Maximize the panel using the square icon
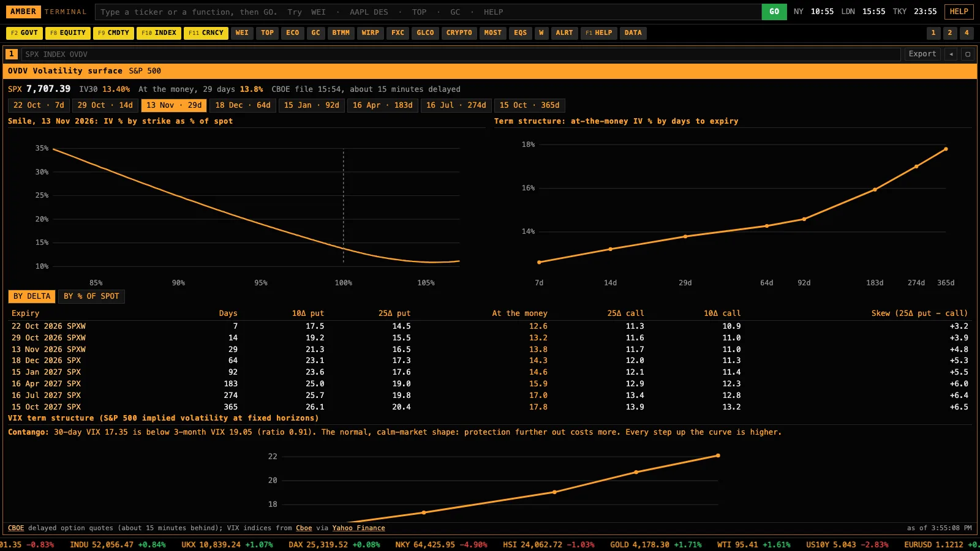The width and height of the screenshot is (980, 551). coord(968,54)
